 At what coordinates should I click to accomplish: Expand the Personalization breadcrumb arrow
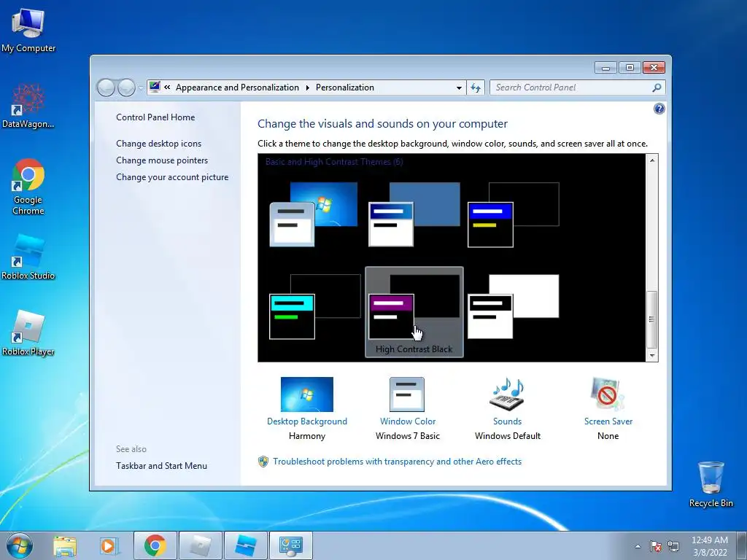point(307,87)
